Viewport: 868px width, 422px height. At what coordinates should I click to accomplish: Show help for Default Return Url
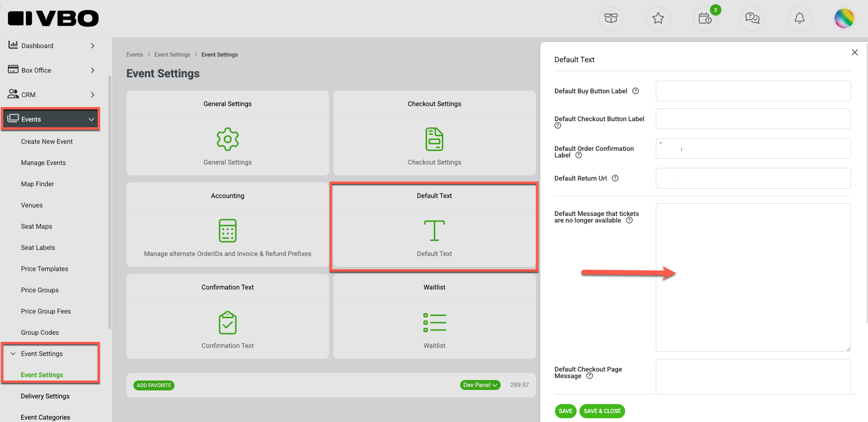(615, 178)
